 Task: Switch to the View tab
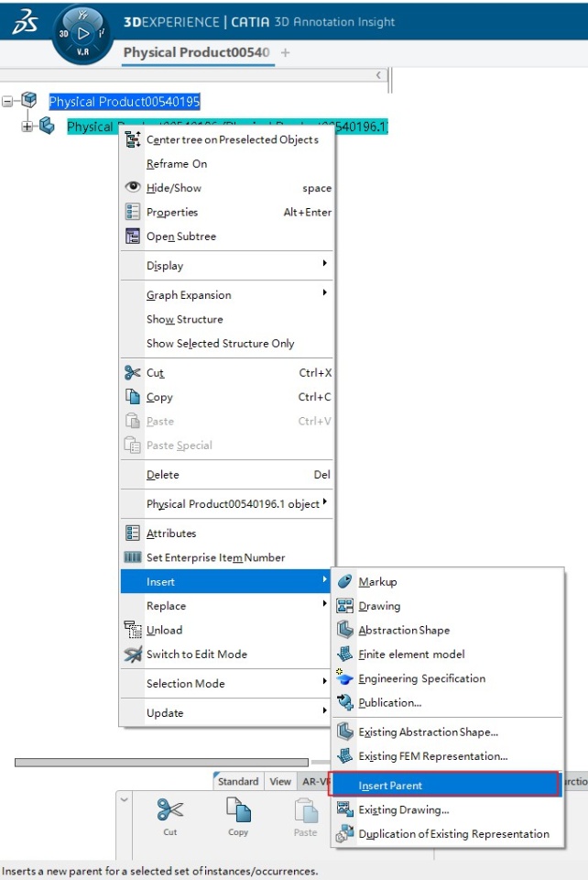coord(280,781)
